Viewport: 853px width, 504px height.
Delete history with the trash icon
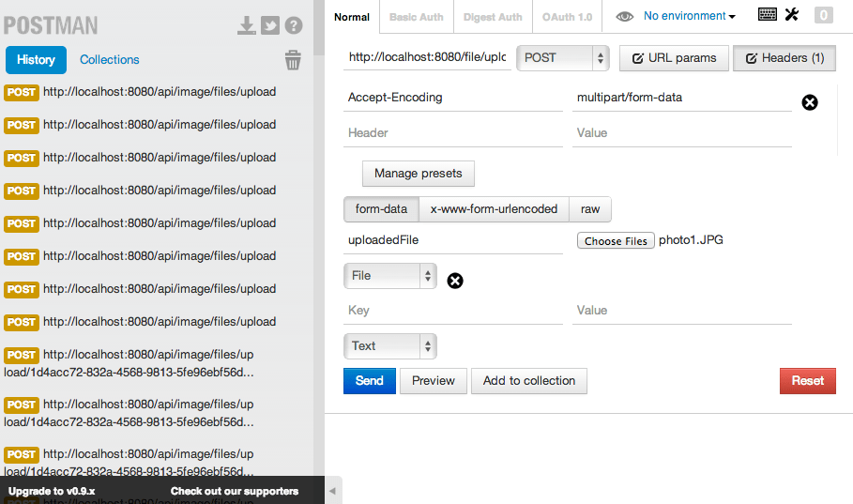point(293,60)
